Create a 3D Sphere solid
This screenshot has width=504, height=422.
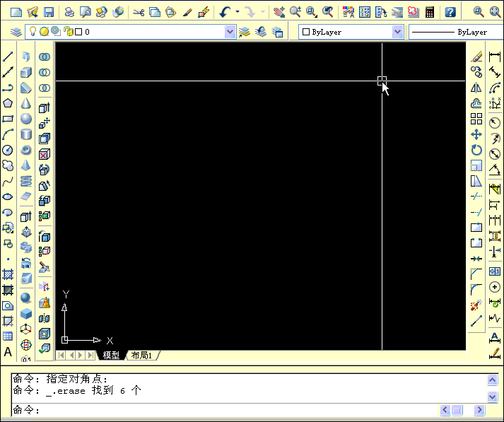[26, 119]
